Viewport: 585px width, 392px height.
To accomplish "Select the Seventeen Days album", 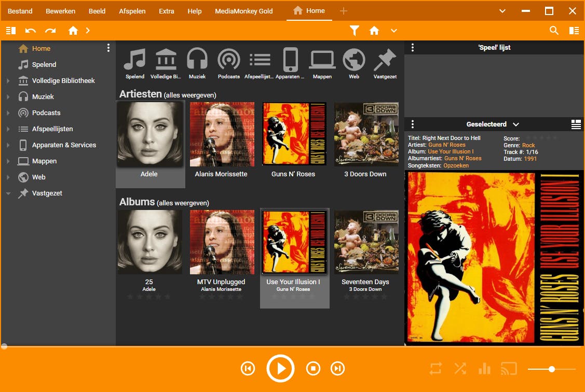I will point(366,242).
